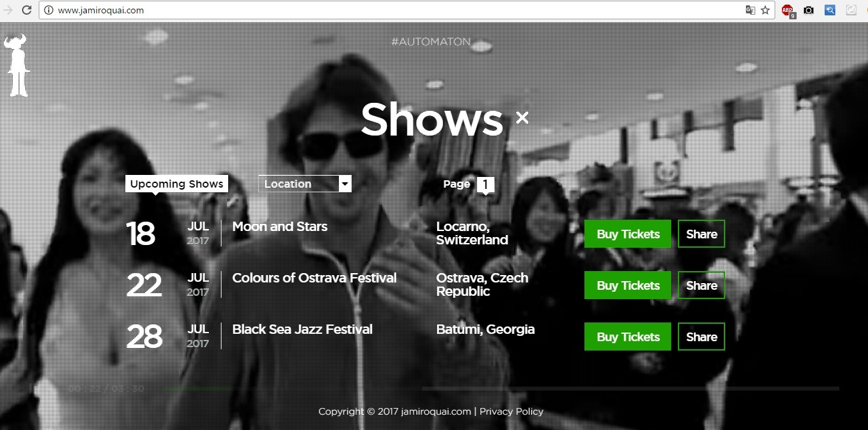Buy tickets for Moon and Stars
The image size is (868, 430).
(x=628, y=234)
